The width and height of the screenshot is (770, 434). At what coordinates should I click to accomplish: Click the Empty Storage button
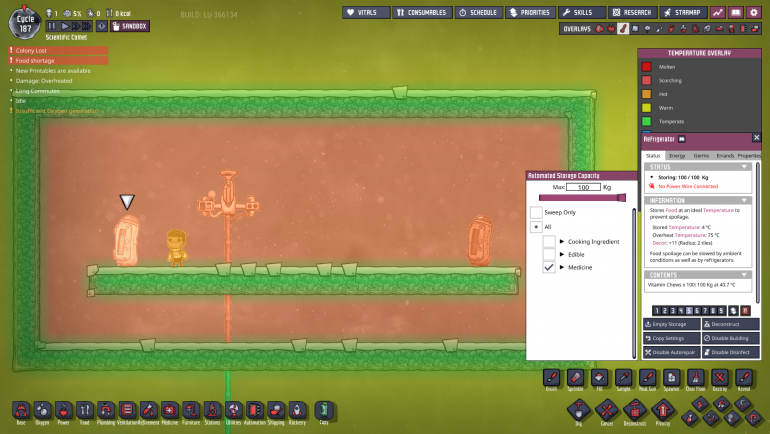pyautogui.click(x=672, y=325)
